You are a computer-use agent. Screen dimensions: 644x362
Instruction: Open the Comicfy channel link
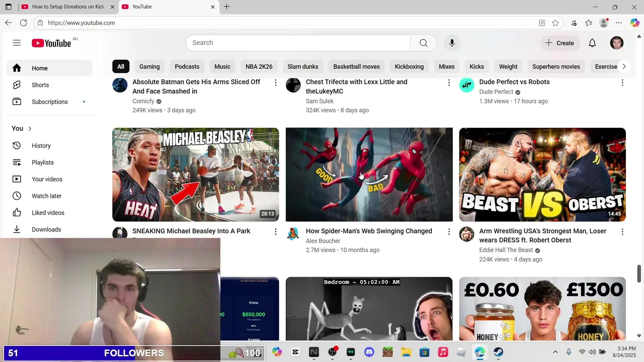[143, 101]
